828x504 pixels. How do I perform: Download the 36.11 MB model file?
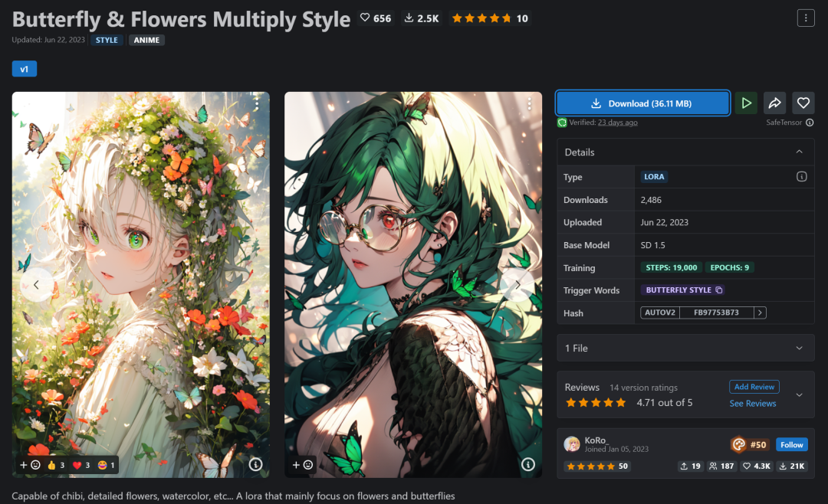pos(642,103)
